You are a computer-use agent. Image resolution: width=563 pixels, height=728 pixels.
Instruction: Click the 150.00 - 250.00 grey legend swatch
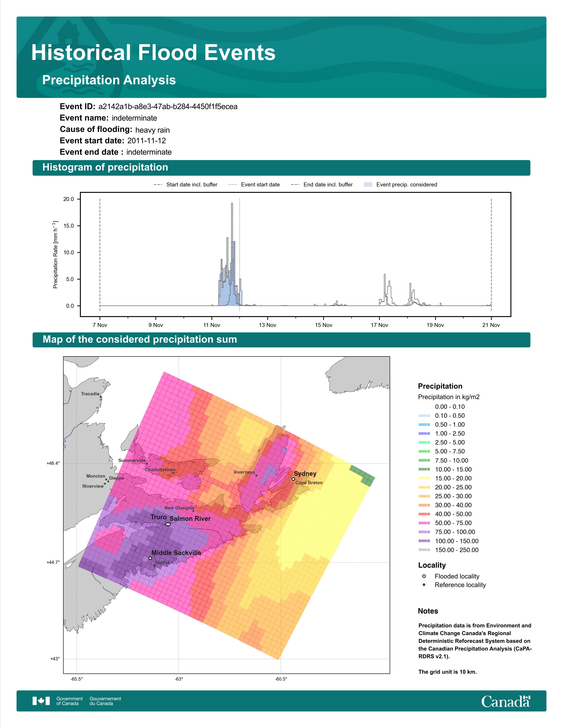424,550
